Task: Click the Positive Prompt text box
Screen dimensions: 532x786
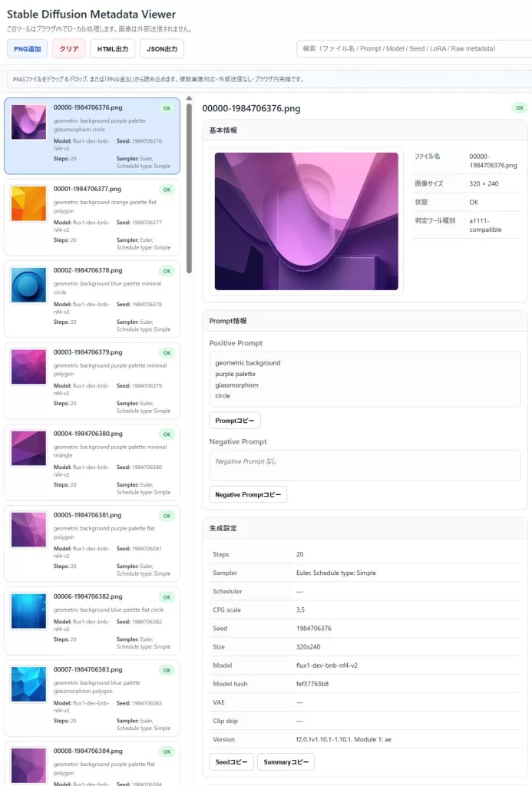Action: point(365,379)
